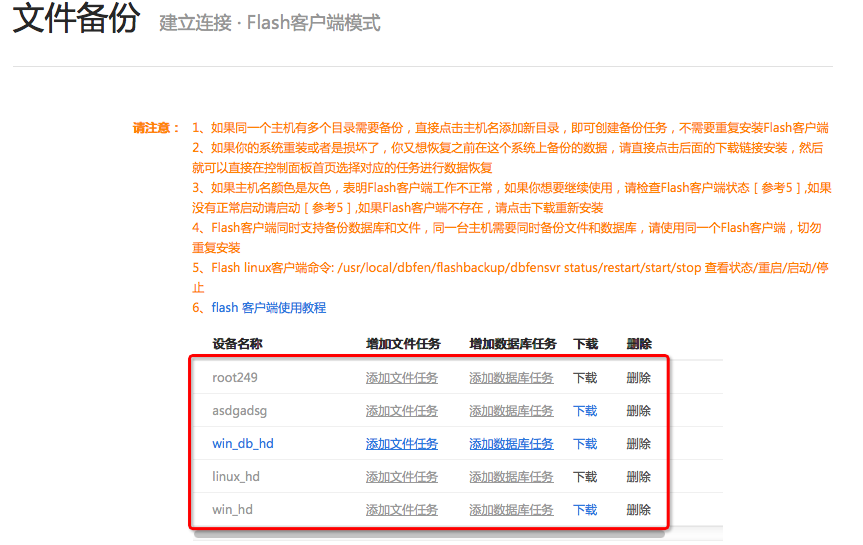This screenshot has width=863, height=545.
Task: Download client for asdgadsg
Action: coord(585,411)
